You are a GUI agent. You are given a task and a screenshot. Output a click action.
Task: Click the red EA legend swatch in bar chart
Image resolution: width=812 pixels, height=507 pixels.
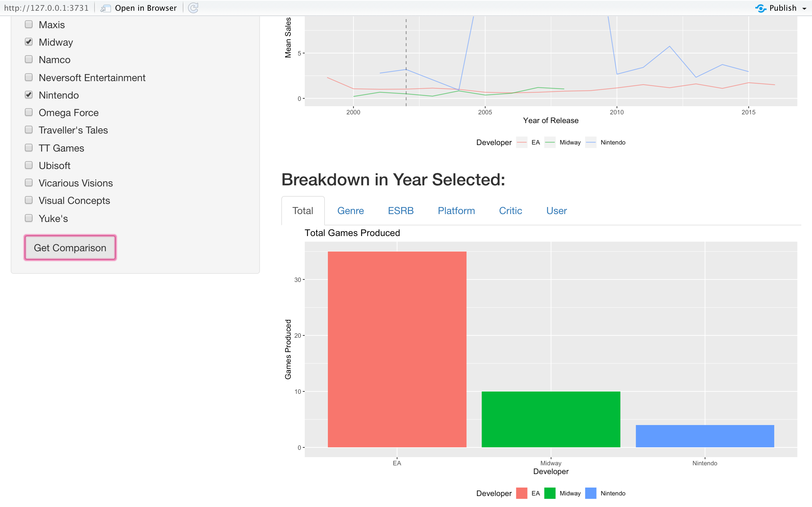click(521, 493)
